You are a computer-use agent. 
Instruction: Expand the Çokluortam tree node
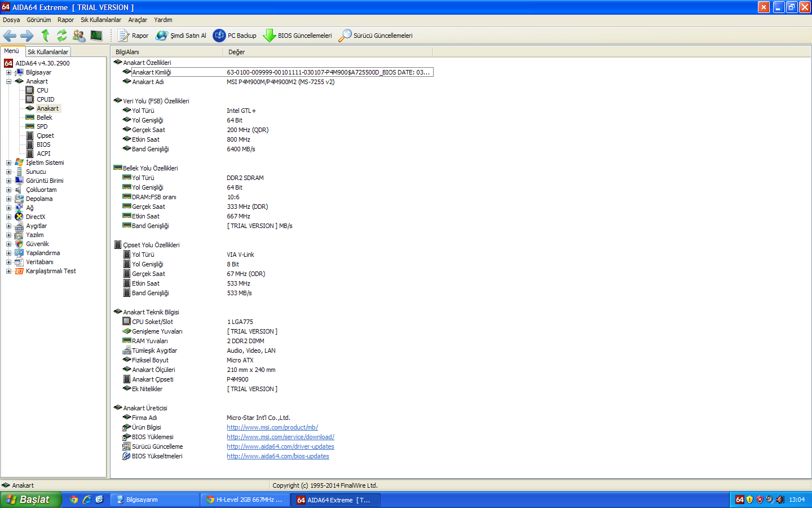8,190
